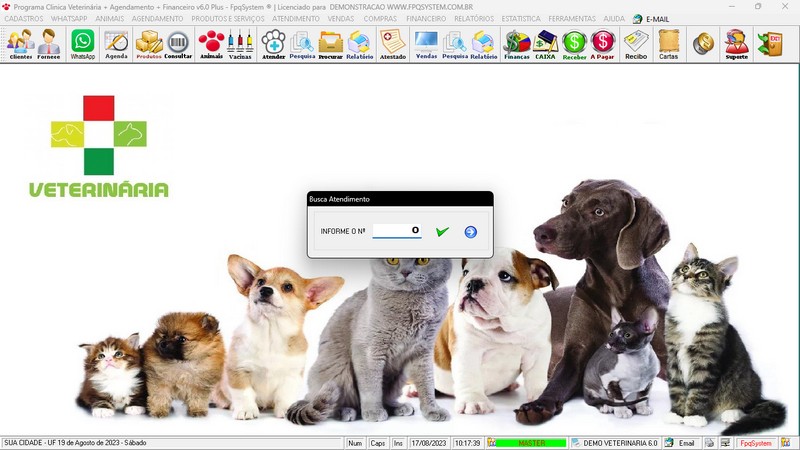Image resolution: width=800 pixels, height=450 pixels.
Task: Focus the INFORME O Nº input field
Action: click(x=397, y=231)
